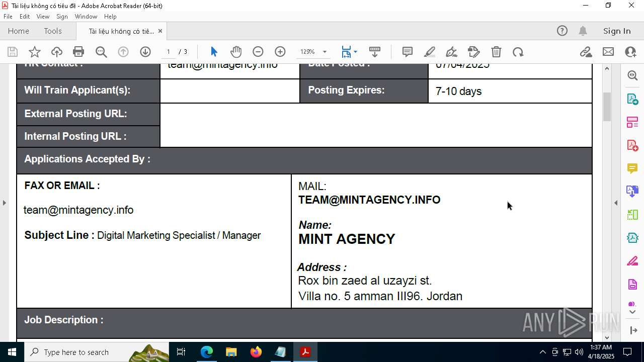The height and width of the screenshot is (362, 644).
Task: Open Create PDF tool in sidebar
Action: 632,145
